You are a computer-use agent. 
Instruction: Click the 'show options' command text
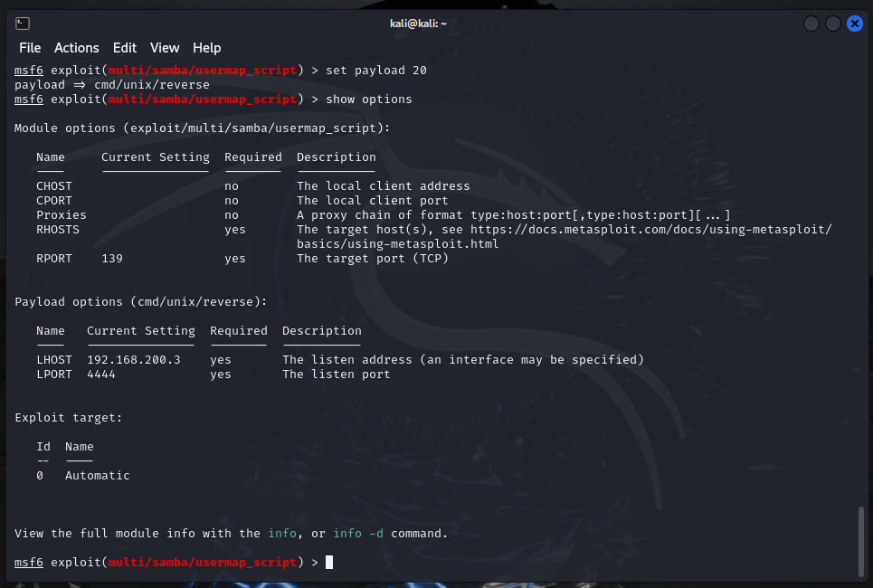tap(368, 100)
